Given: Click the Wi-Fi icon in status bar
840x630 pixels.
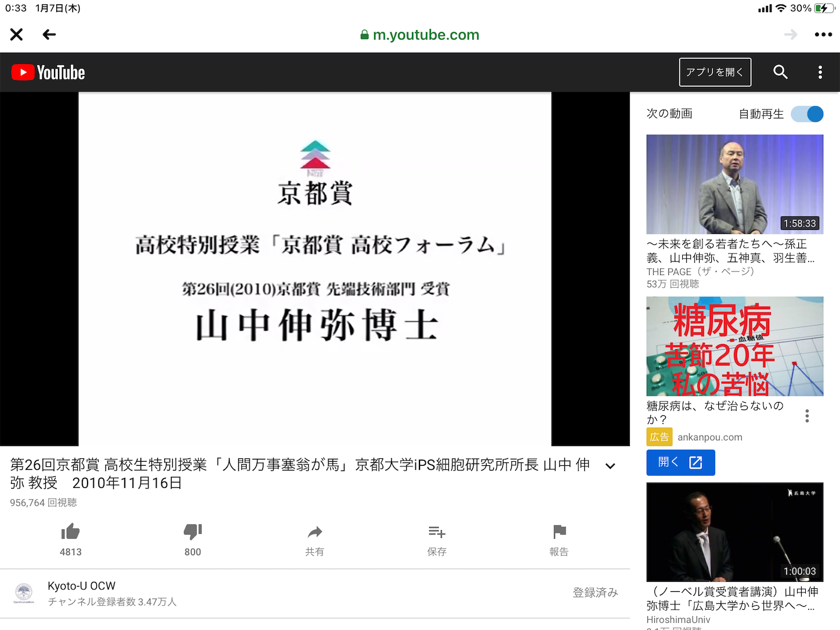Looking at the screenshot, I should tap(781, 8).
